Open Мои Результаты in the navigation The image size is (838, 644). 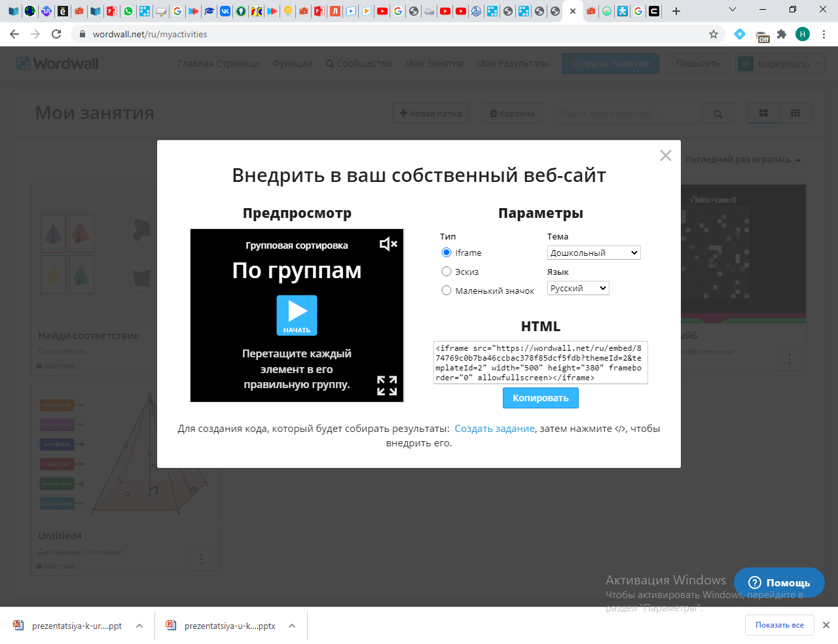(x=513, y=63)
